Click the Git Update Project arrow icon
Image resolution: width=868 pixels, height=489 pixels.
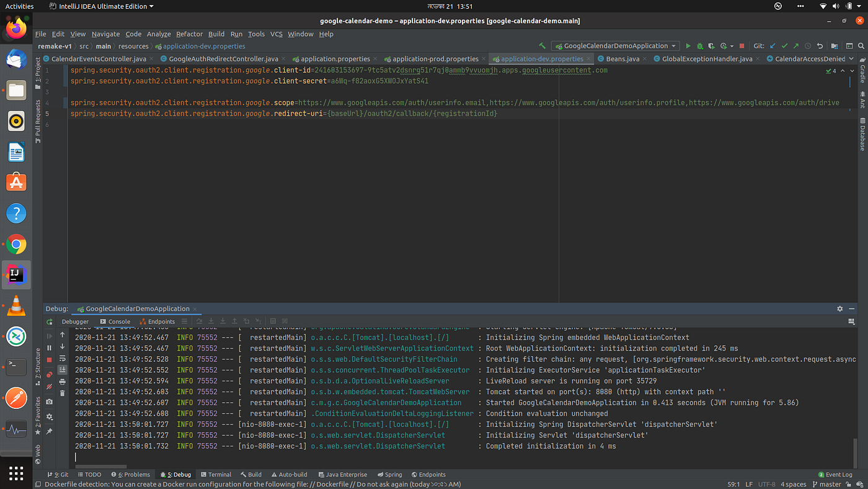click(773, 46)
